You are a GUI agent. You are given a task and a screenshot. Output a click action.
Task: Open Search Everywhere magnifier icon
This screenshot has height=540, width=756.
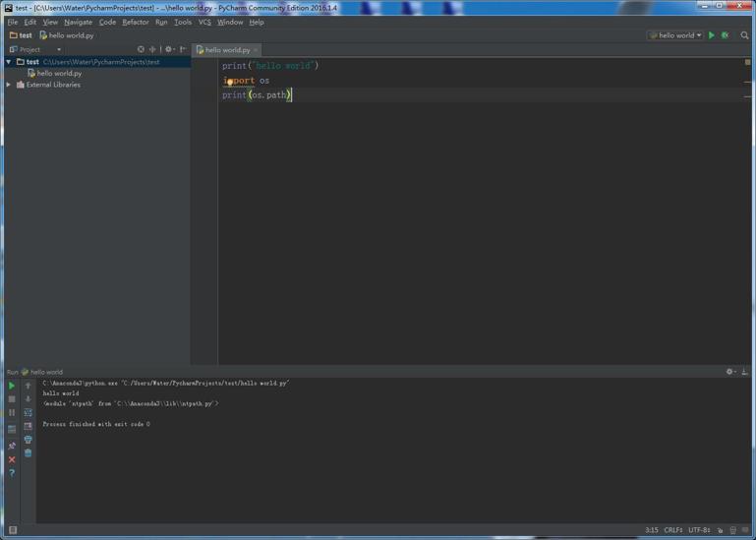pyautogui.click(x=744, y=35)
